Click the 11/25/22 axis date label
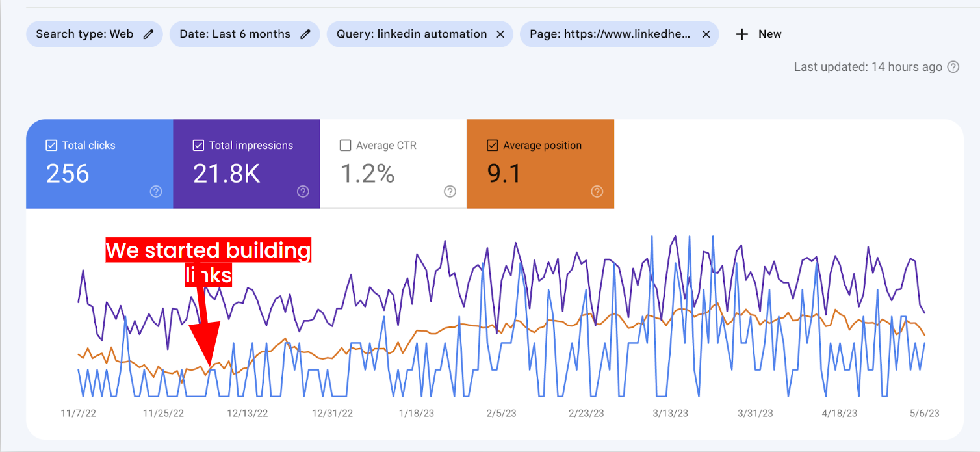The height and width of the screenshot is (452, 980). (x=163, y=413)
